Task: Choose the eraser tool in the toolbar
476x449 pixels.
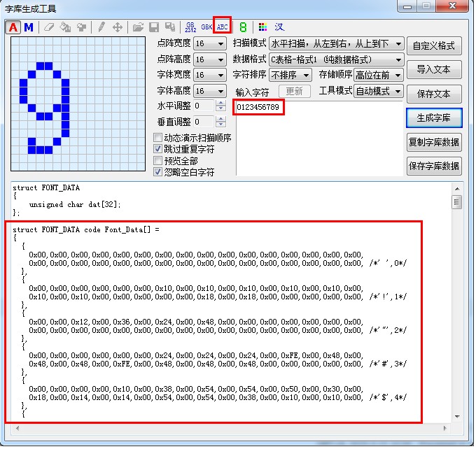Action: click(x=49, y=27)
